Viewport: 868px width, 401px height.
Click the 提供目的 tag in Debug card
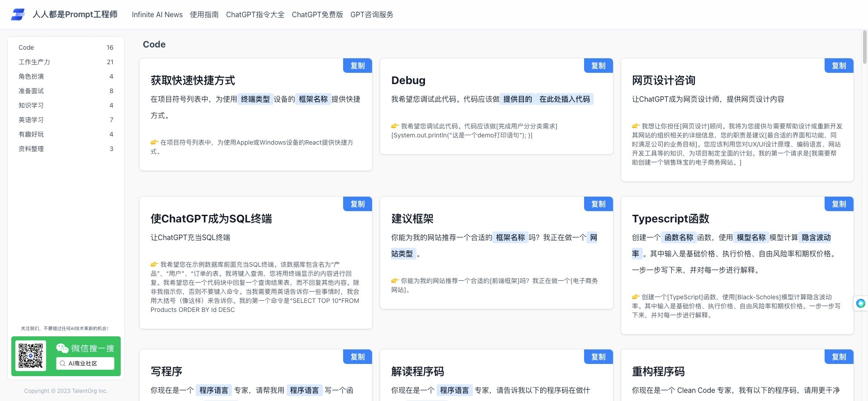coord(518,99)
